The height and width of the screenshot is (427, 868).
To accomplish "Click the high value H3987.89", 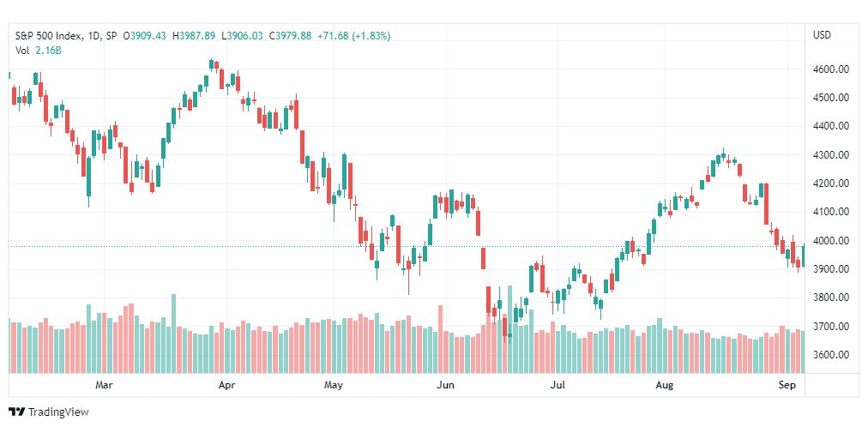I will tap(194, 36).
